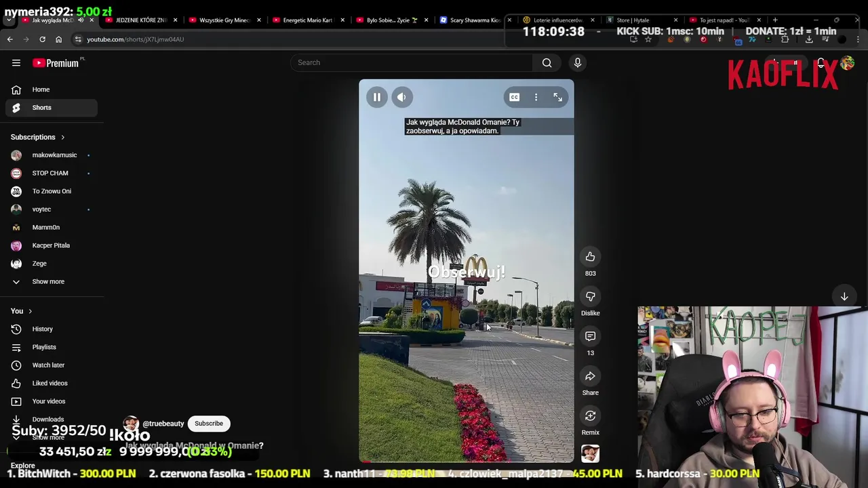This screenshot has height=488, width=868.
Task: Open the more-options menu on the Short player
Action: pyautogui.click(x=536, y=98)
